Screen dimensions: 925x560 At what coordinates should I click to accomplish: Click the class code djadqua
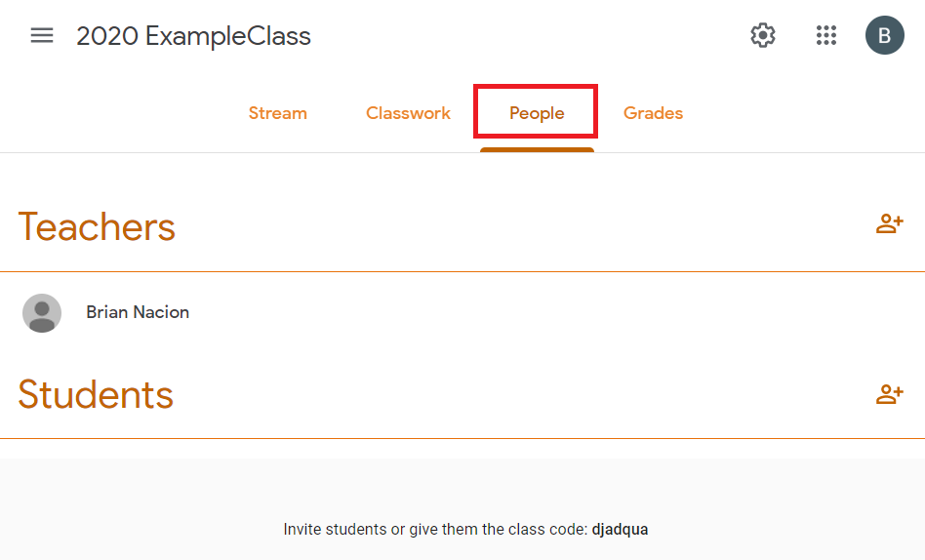tap(620, 530)
